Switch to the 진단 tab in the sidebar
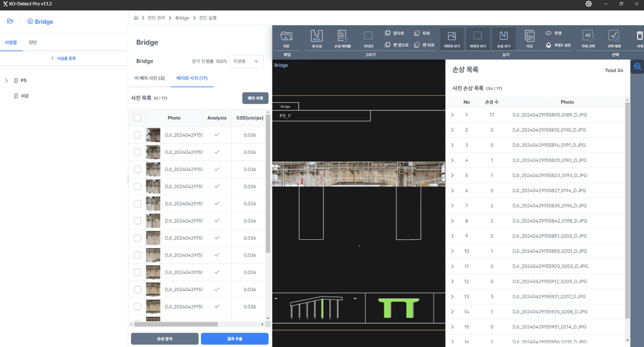This screenshot has width=644, height=347. (33, 43)
